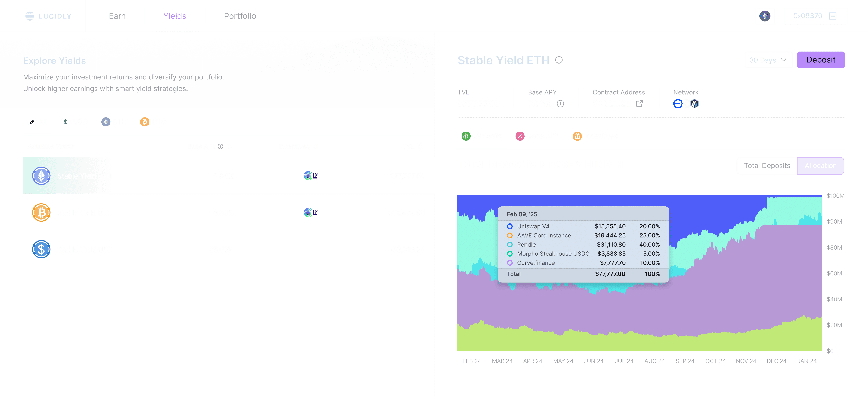The width and height of the screenshot is (868, 397).
Task: Click Uniswap V4 blue legend marker
Action: pyautogui.click(x=509, y=226)
